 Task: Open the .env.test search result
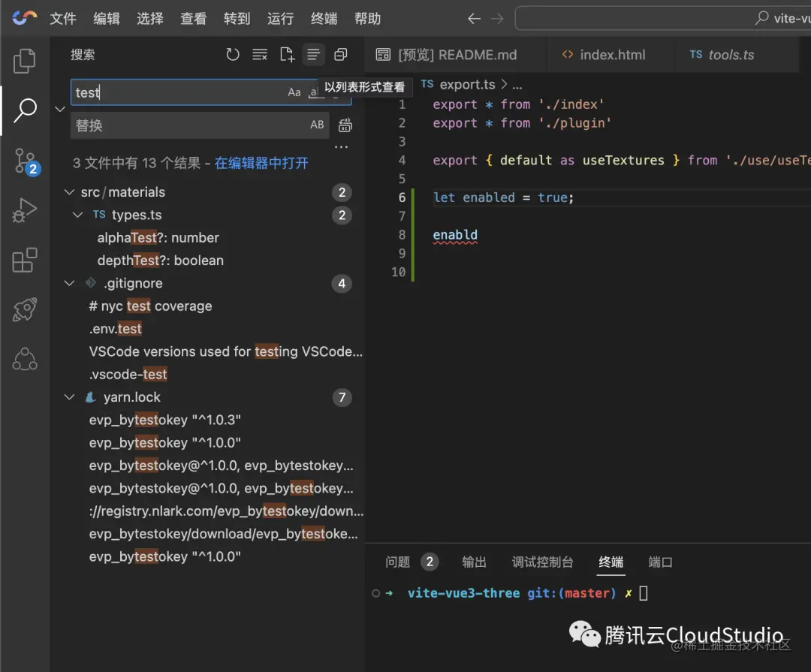point(115,329)
